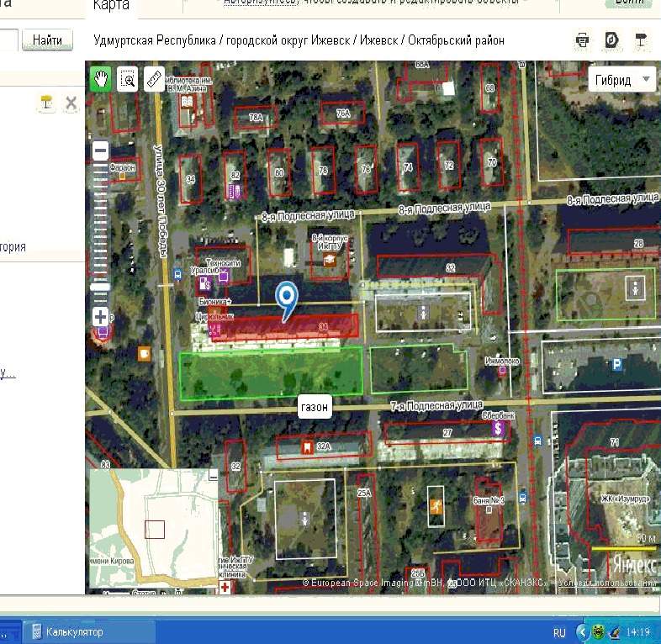Click the taskbar clock showing 14:19
The image size is (661, 644).
click(637, 632)
